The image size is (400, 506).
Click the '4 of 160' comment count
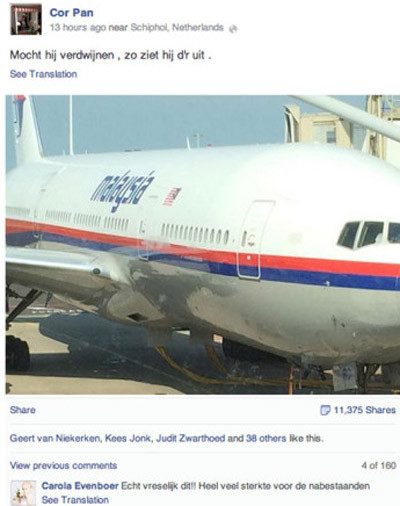(x=378, y=465)
